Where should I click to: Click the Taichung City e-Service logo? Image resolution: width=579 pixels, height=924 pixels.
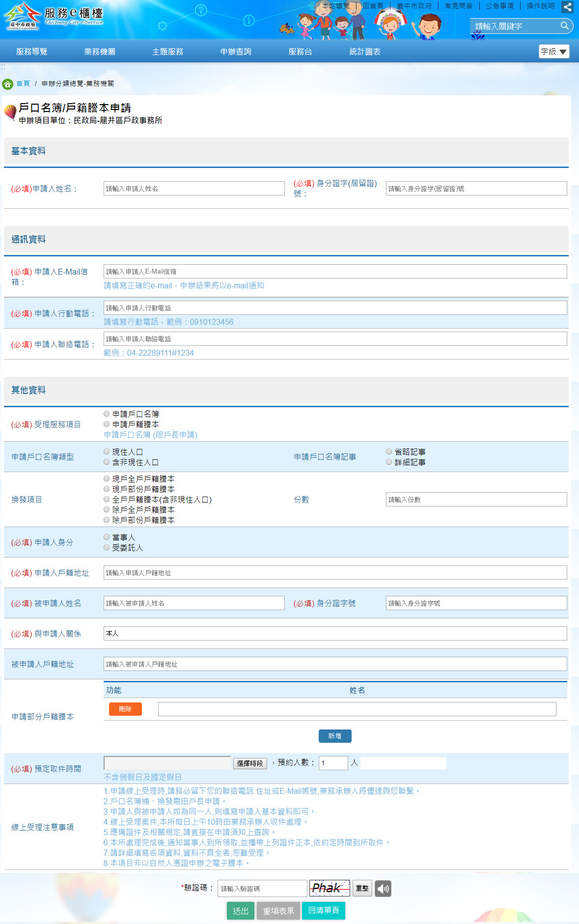coord(54,16)
